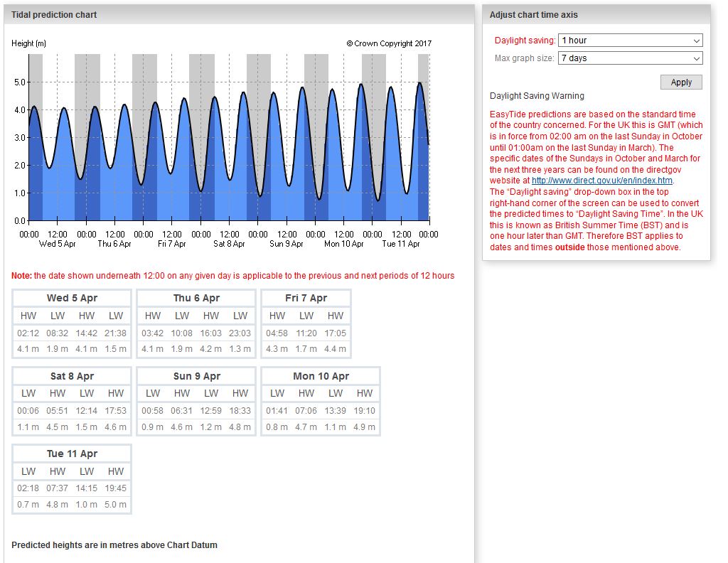Click the Apply button

(680, 82)
